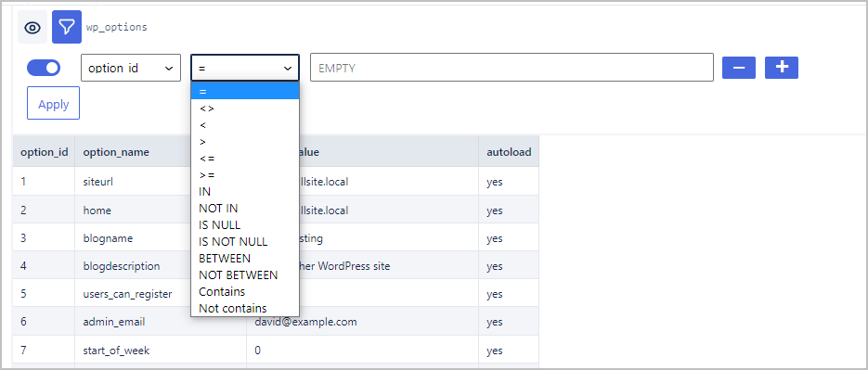Click the wp_options table name label

point(117,27)
